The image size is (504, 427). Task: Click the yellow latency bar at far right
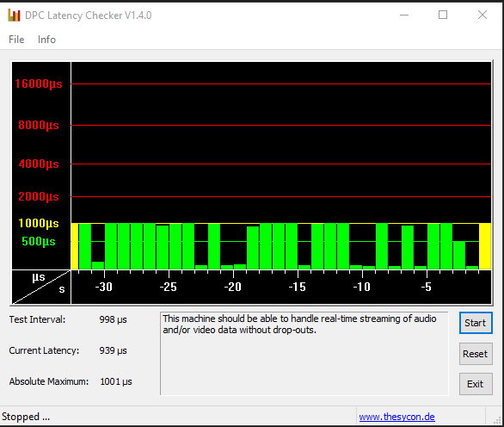click(x=485, y=246)
